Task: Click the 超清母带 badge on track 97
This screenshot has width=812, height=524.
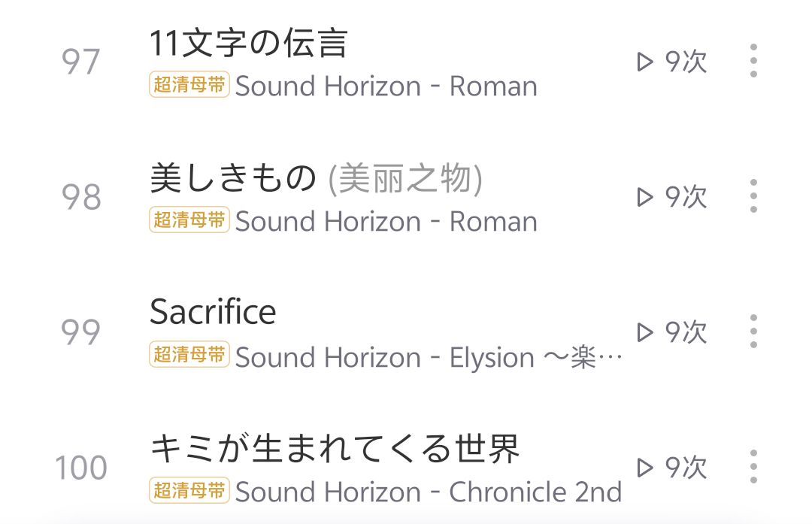Action: click(189, 85)
